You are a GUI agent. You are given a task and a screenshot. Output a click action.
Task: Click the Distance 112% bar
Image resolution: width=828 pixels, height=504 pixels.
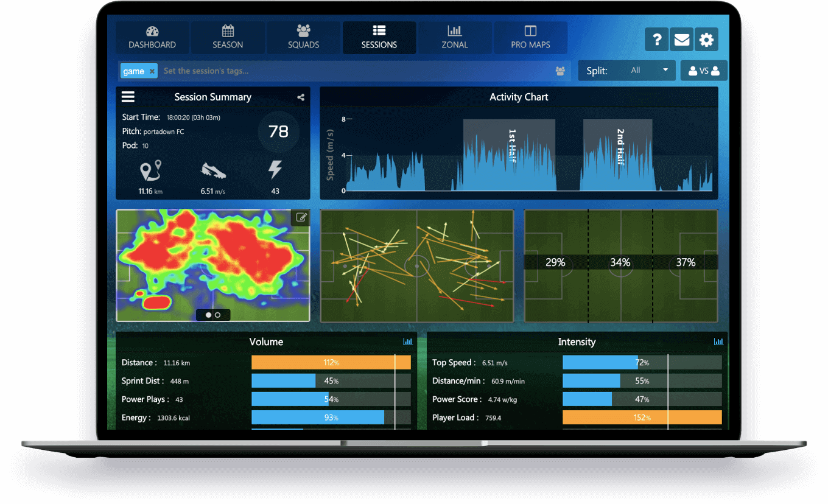tap(331, 363)
